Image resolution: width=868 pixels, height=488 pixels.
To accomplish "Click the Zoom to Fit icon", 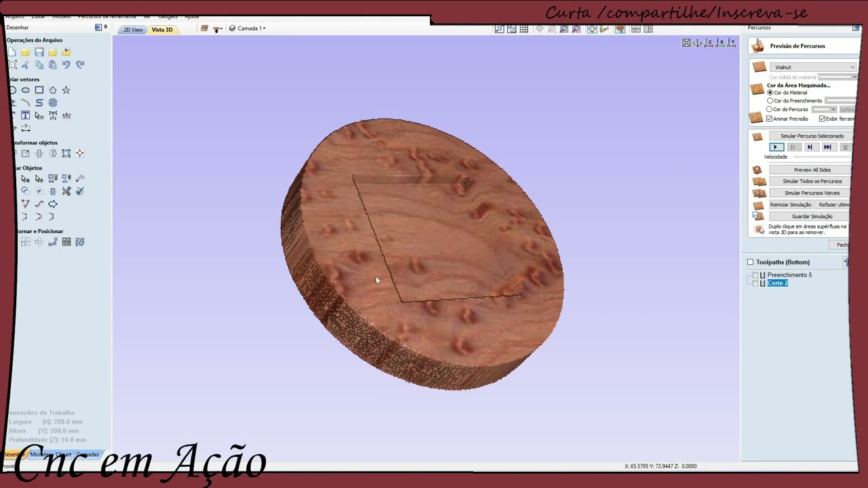I will click(686, 43).
